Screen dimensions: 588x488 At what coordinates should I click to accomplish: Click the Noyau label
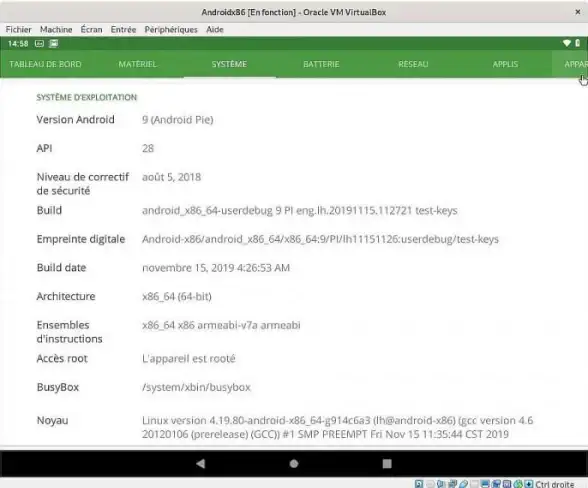[52, 420]
